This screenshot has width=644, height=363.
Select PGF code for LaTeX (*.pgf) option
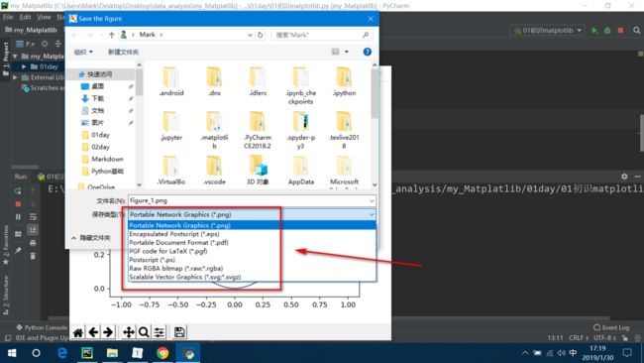click(x=253, y=251)
